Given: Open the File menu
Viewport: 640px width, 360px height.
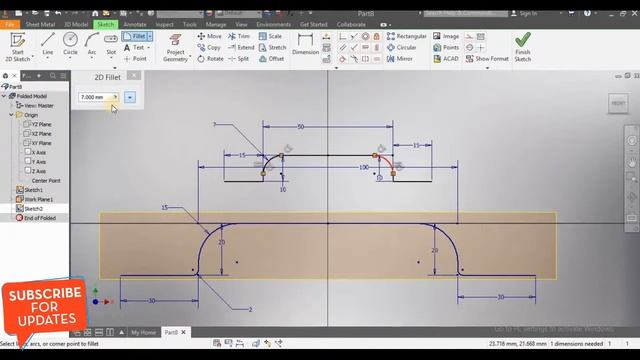Looking at the screenshot, I should pyautogui.click(x=10, y=24).
